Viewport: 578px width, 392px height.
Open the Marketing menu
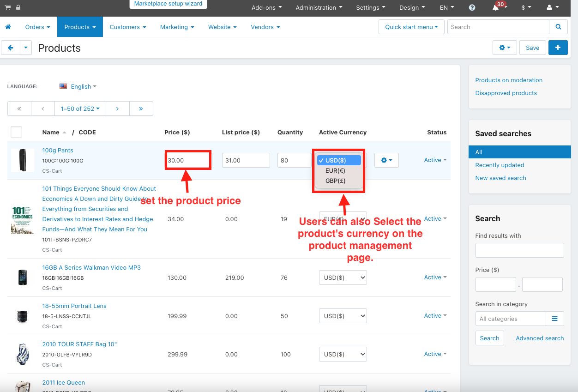click(x=177, y=27)
